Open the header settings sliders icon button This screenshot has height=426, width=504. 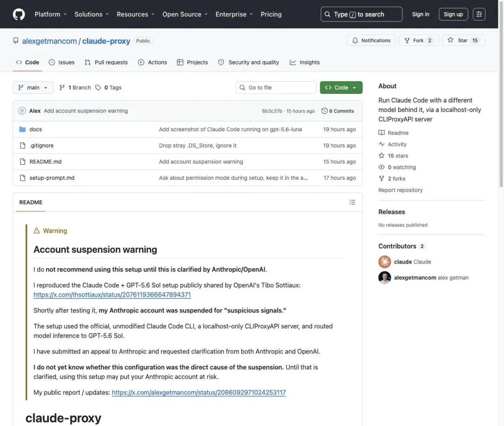(479, 14)
